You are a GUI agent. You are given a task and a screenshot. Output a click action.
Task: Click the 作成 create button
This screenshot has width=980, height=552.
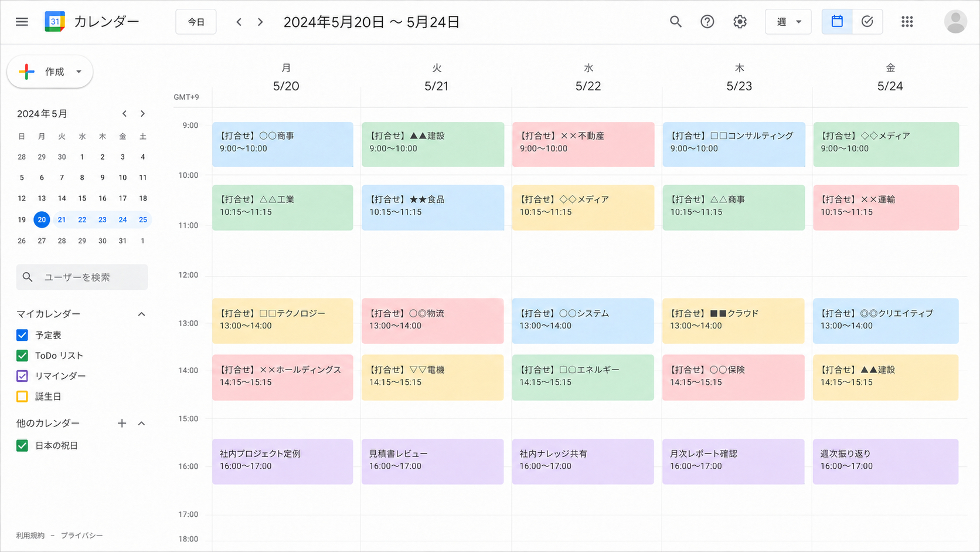tap(50, 72)
